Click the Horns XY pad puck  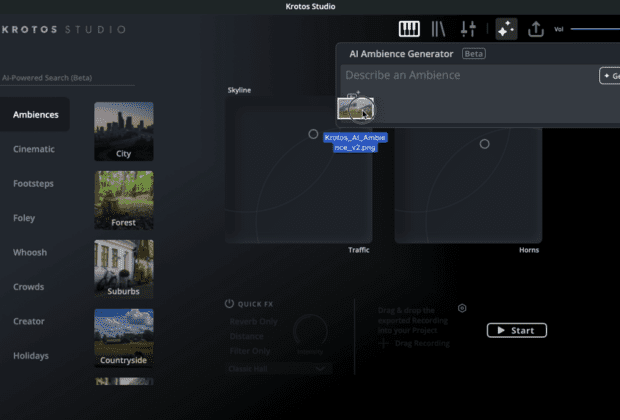click(x=484, y=144)
